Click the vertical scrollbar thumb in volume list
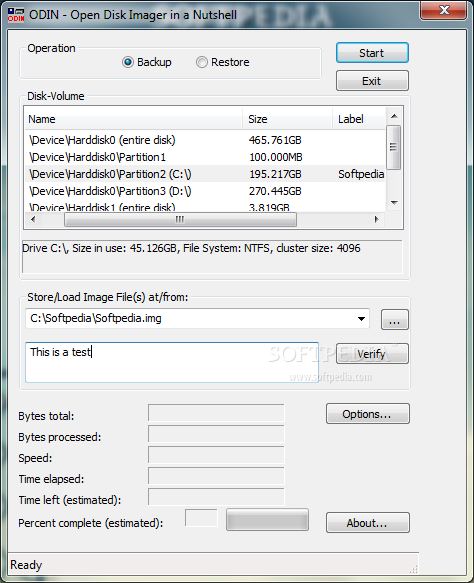This screenshot has height=583, width=474. [394, 147]
